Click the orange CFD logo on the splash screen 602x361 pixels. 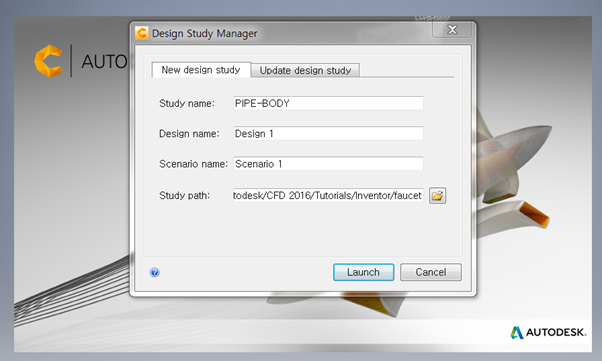(49, 61)
